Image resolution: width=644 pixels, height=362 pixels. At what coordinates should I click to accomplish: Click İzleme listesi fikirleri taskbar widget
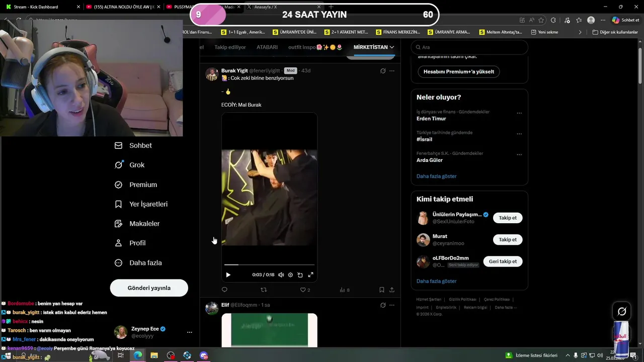coord(532,355)
